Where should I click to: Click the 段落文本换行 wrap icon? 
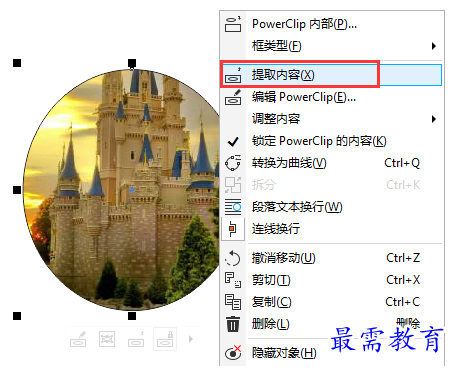click(233, 207)
